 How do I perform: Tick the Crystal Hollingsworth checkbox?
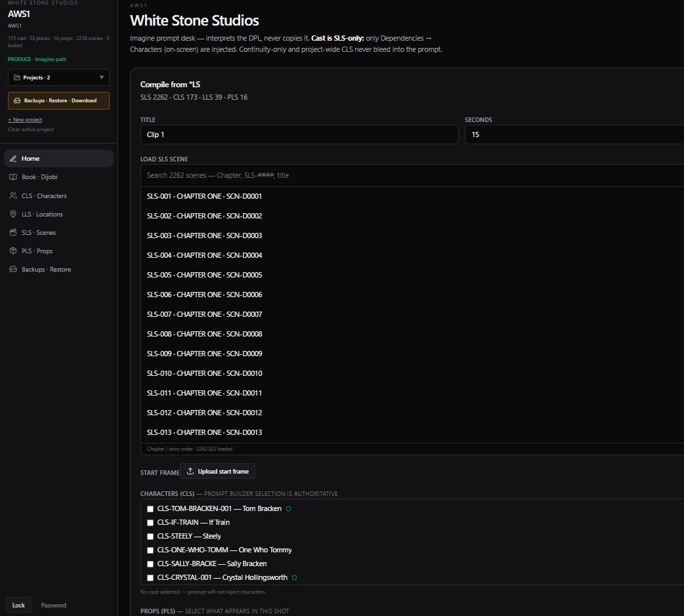coord(150,578)
